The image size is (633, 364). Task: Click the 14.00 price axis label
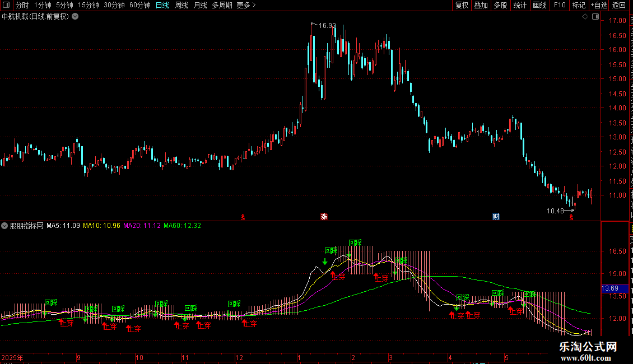617,108
